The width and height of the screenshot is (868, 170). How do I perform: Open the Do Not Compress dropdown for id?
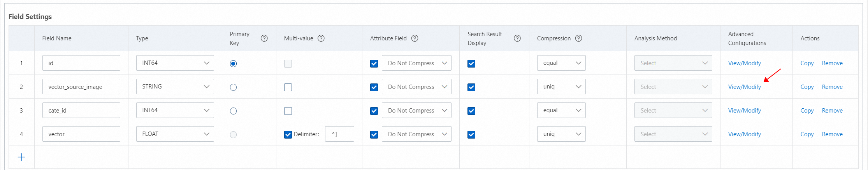pyautogui.click(x=416, y=63)
